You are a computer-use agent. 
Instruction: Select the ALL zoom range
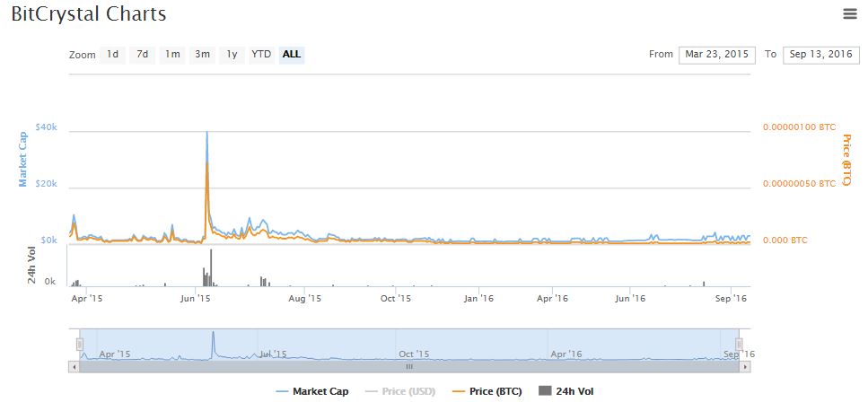coord(292,54)
